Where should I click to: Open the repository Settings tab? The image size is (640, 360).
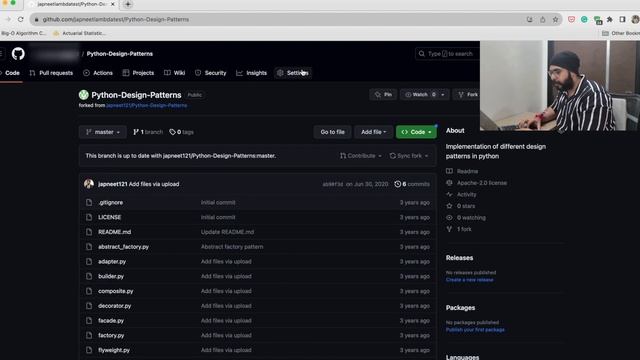tap(293, 73)
